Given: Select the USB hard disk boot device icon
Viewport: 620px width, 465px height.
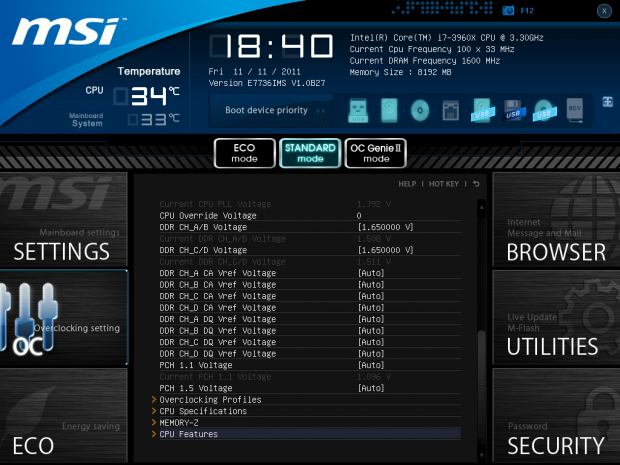Looking at the screenshot, I should tap(482, 110).
